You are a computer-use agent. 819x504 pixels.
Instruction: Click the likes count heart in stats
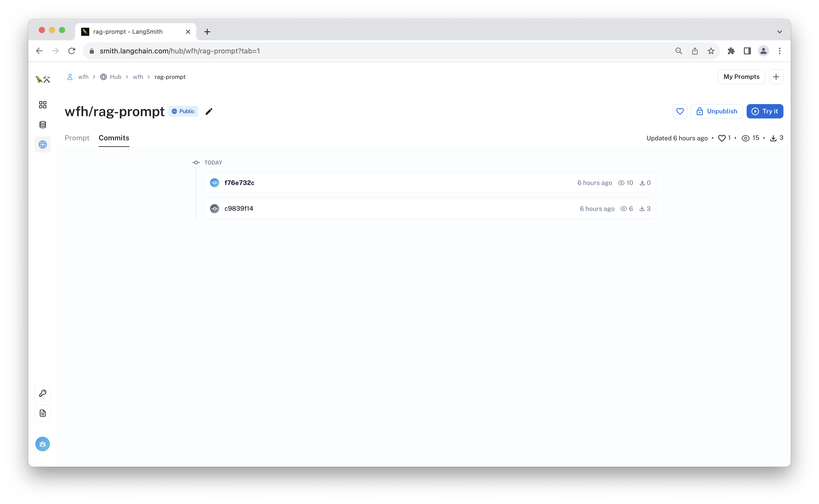click(724, 138)
